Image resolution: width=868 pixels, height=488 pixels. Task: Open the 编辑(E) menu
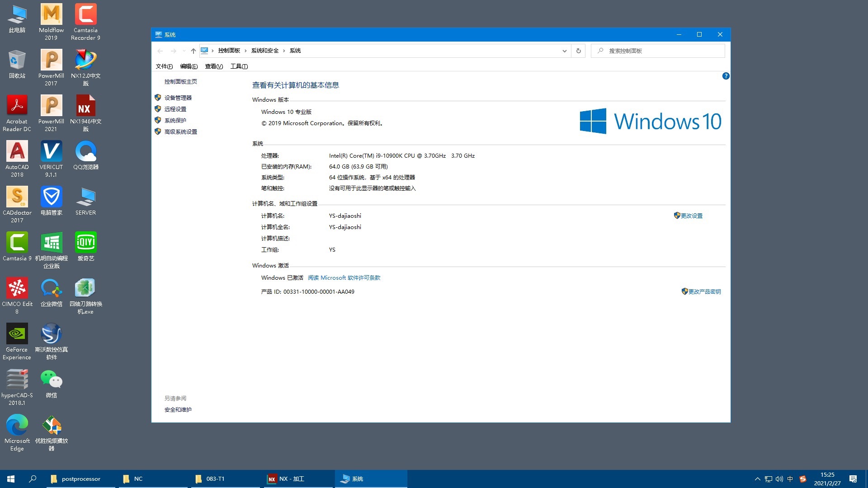click(x=189, y=66)
